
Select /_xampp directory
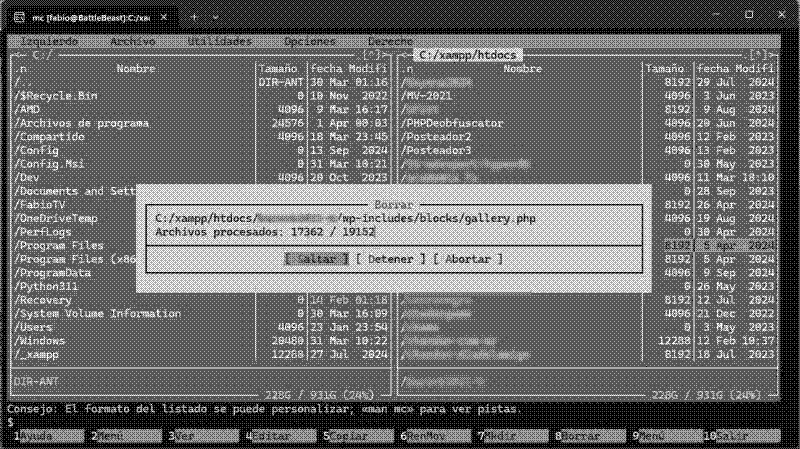click(36, 354)
